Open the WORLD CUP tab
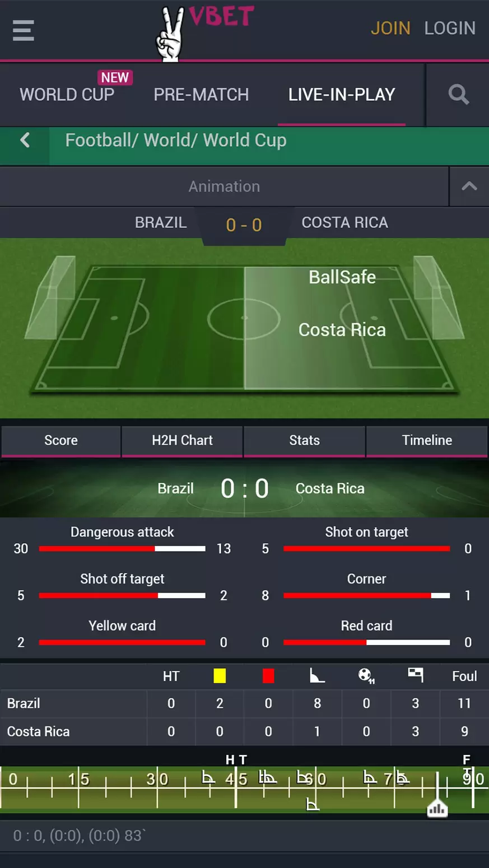The height and width of the screenshot is (868, 489). [x=67, y=95]
